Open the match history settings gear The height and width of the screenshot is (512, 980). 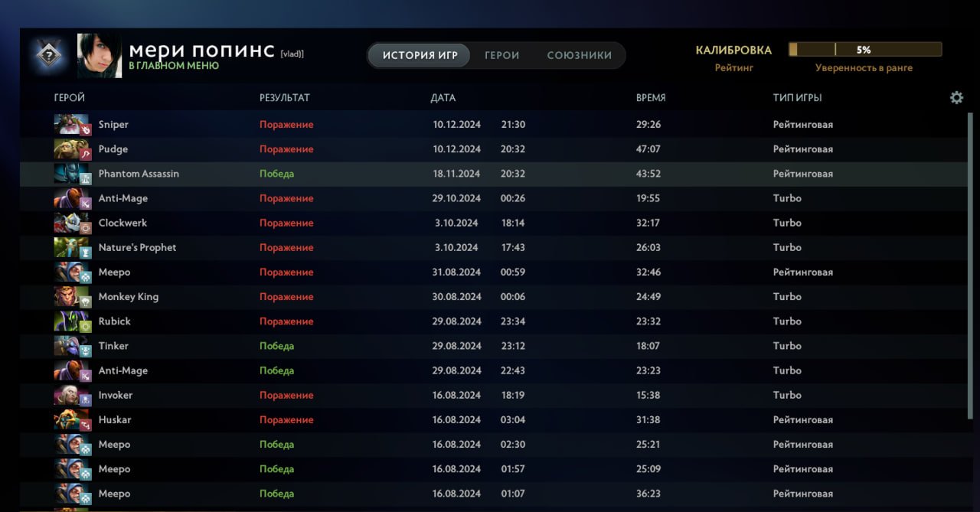click(956, 98)
